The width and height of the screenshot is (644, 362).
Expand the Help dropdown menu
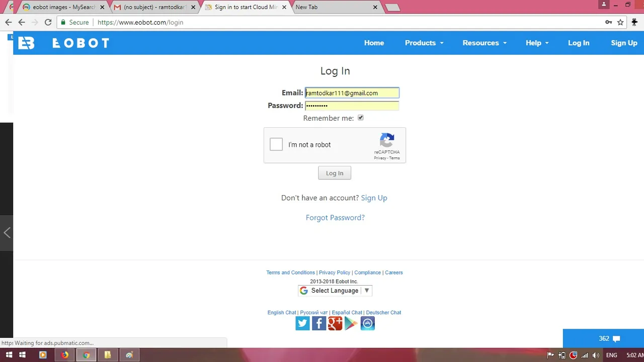537,43
